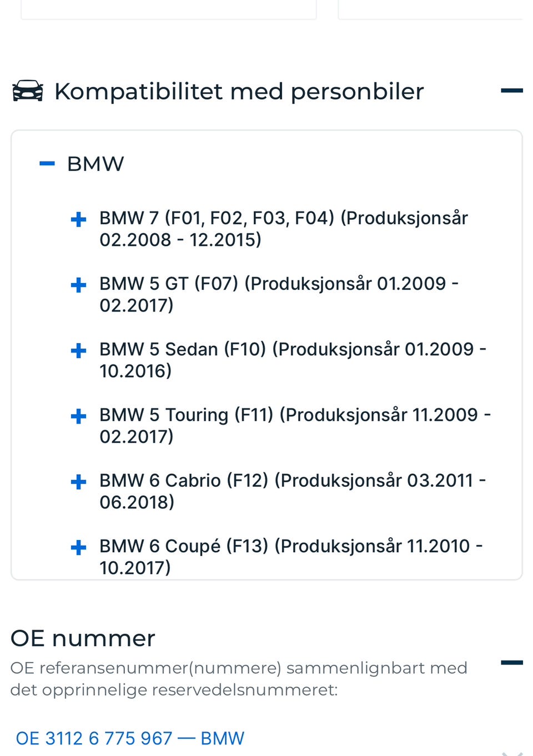Expand BMW 7 (F01, F02, F03, F04) entry
533x756 pixels.
tap(79, 219)
